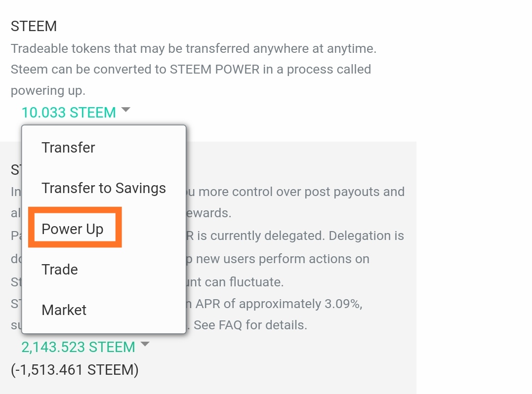Click the 10.033 STEEM balance
This screenshot has height=394, width=532.
[69, 113]
